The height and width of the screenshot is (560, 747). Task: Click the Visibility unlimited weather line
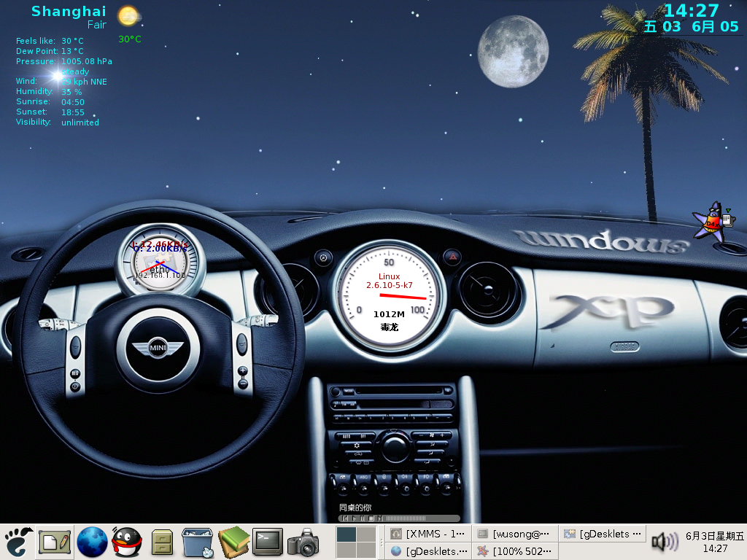(x=57, y=122)
